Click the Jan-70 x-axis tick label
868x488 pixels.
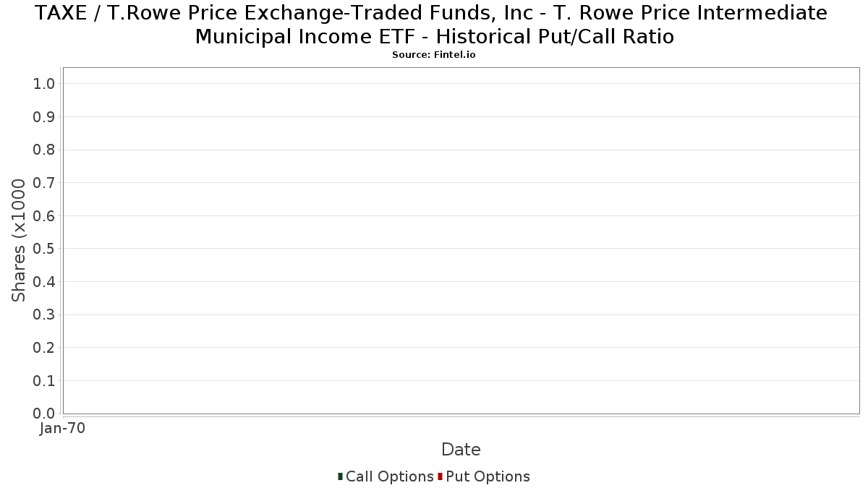pos(62,429)
